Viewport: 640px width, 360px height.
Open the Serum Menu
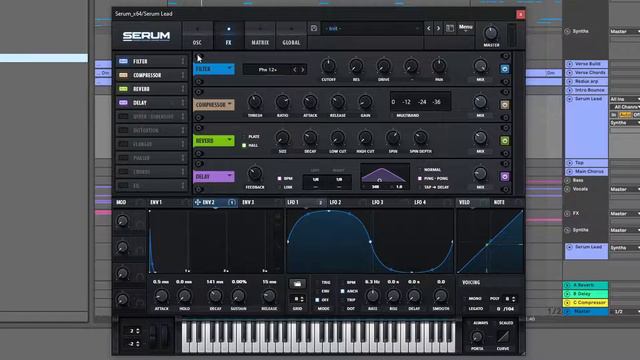(465, 27)
